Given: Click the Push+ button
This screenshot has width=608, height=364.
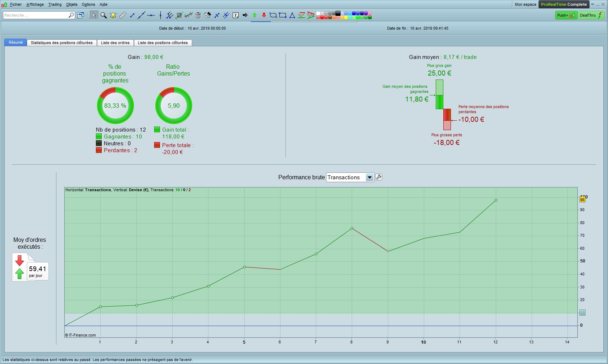Looking at the screenshot, I should click(566, 15).
